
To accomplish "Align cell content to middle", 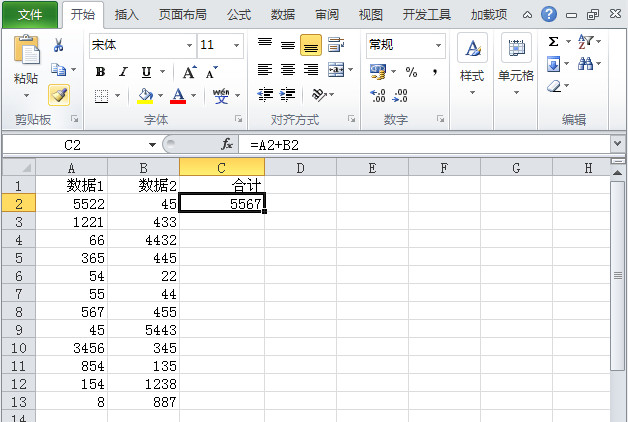I will [x=288, y=44].
